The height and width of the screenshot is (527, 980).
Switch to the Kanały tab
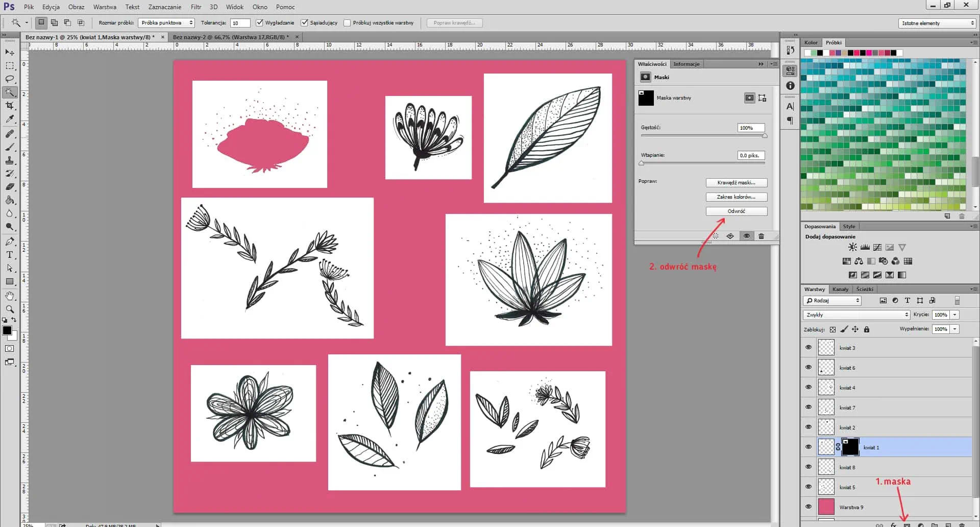pos(840,289)
